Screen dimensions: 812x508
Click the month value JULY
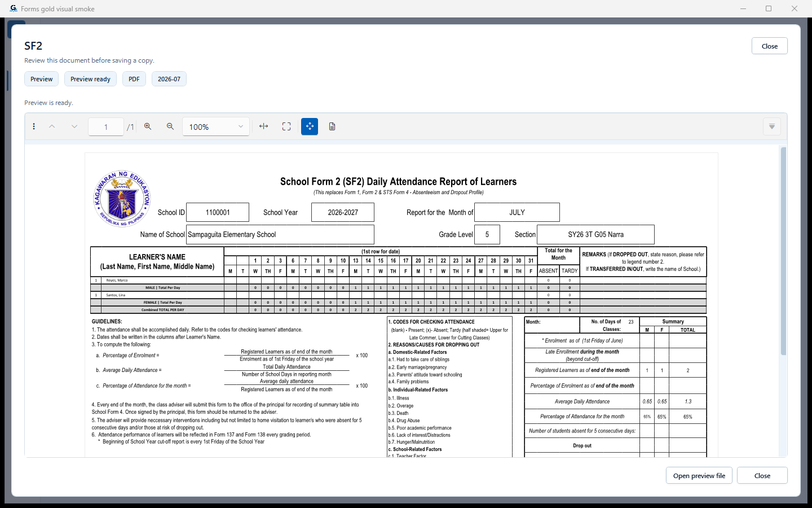pos(517,212)
